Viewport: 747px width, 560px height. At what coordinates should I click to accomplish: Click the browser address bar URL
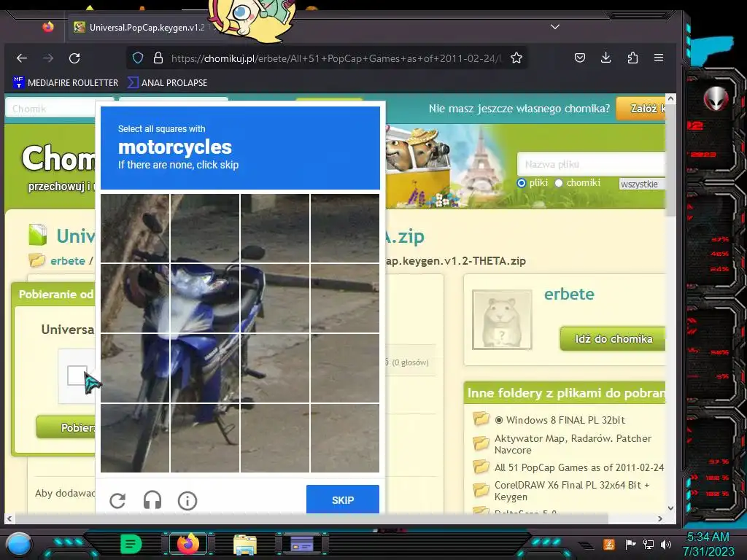click(336, 58)
